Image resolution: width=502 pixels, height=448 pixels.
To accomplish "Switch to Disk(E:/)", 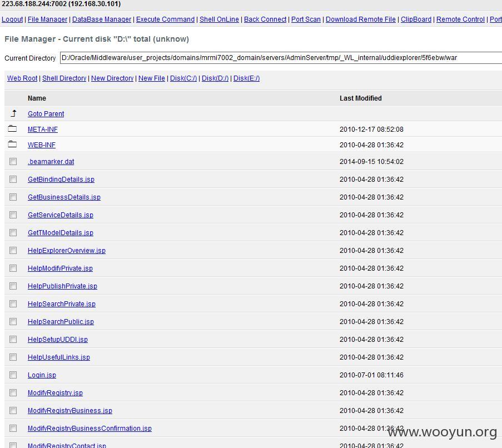I will coord(246,78).
